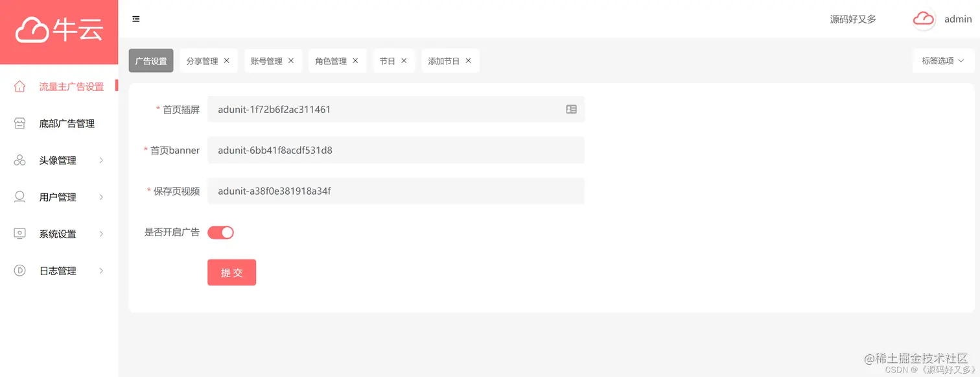Click into the 首页插屏 input field

[x=396, y=109]
